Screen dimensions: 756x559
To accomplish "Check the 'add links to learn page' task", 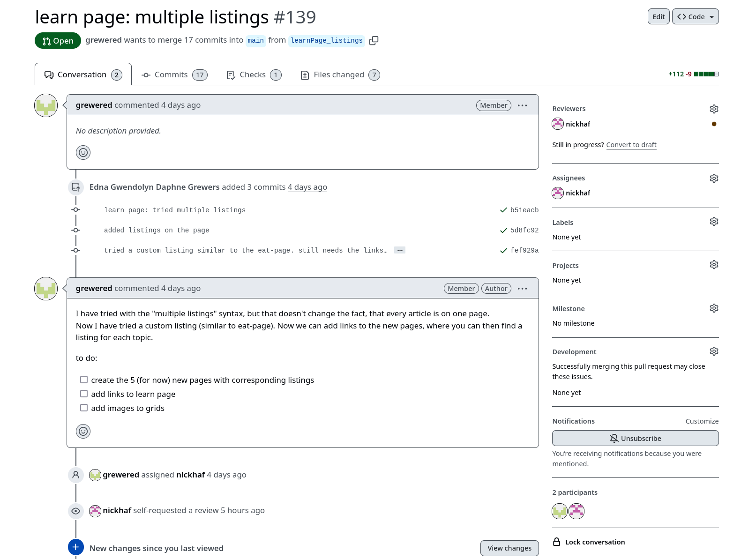I will click(x=84, y=394).
